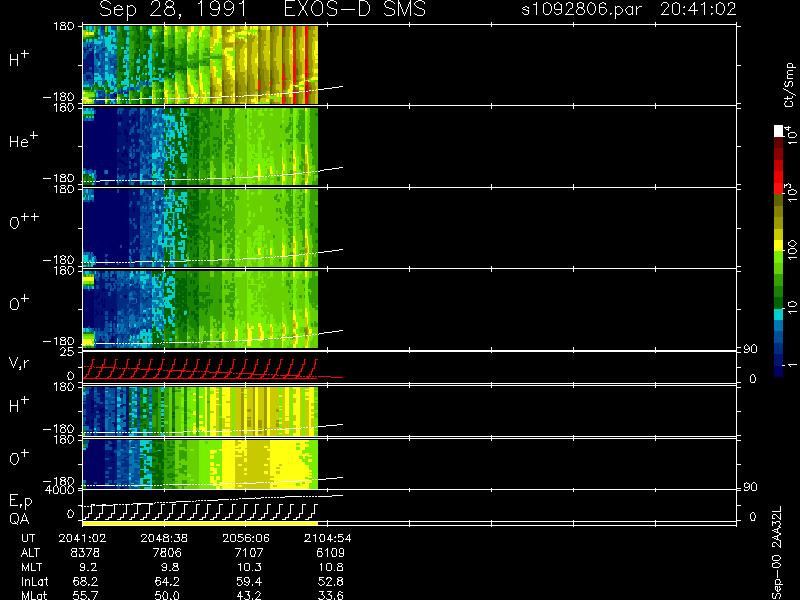Click the lower H+ panel label
Image resolution: width=800 pixels, height=600 pixels.
coord(19,405)
